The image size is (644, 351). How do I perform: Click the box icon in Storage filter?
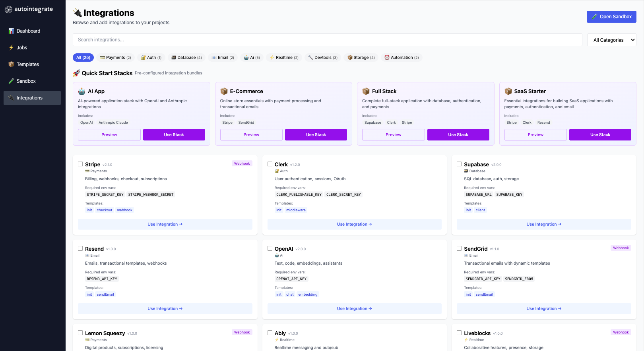350,58
